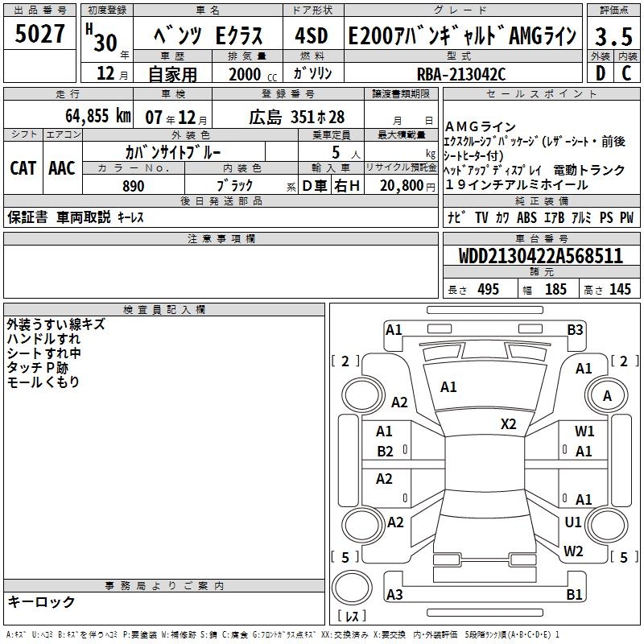This screenshot has width=644, height=644.
Task: Click the W1 mark on the diagram
Action: (x=584, y=431)
